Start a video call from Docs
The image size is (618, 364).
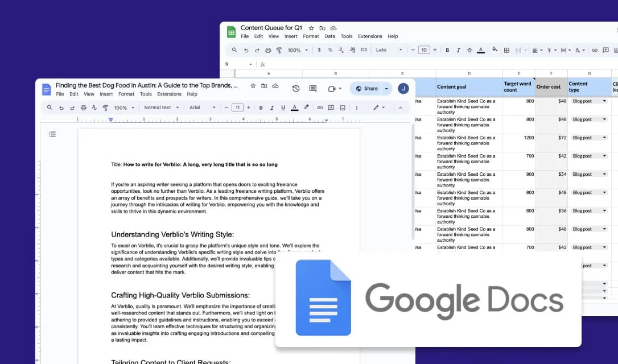pyautogui.click(x=335, y=89)
